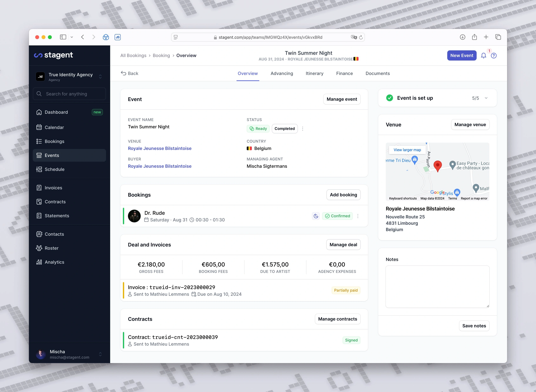The image size is (536, 392).
Task: Switch to the Itinerary tab
Action: 314,73
